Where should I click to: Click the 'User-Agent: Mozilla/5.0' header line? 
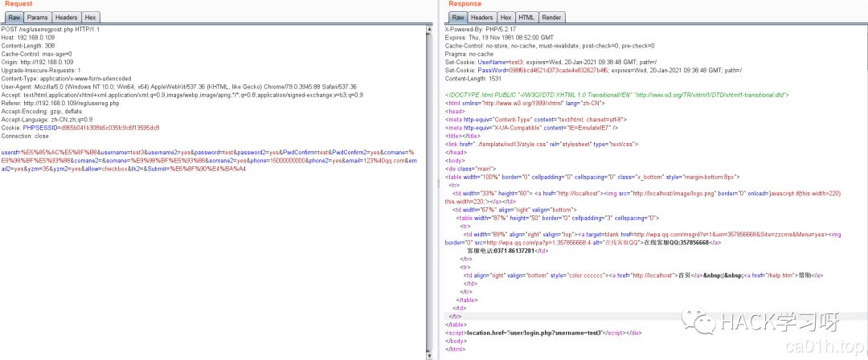click(x=178, y=87)
